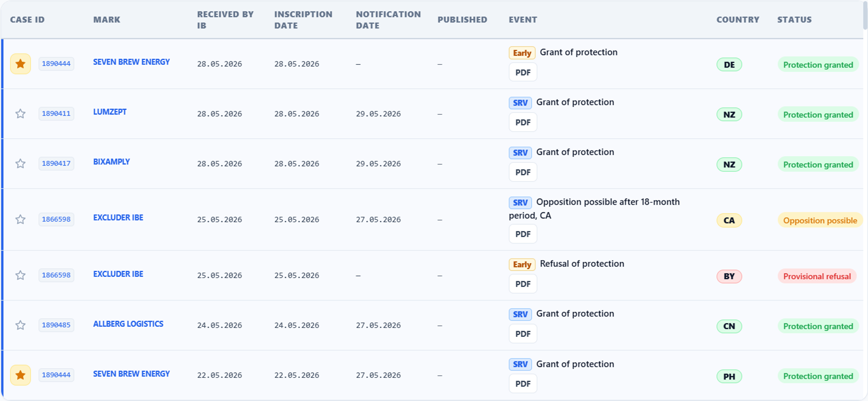The image size is (868, 401).
Task: Star the LUMZEPT case row
Action: 20,113
